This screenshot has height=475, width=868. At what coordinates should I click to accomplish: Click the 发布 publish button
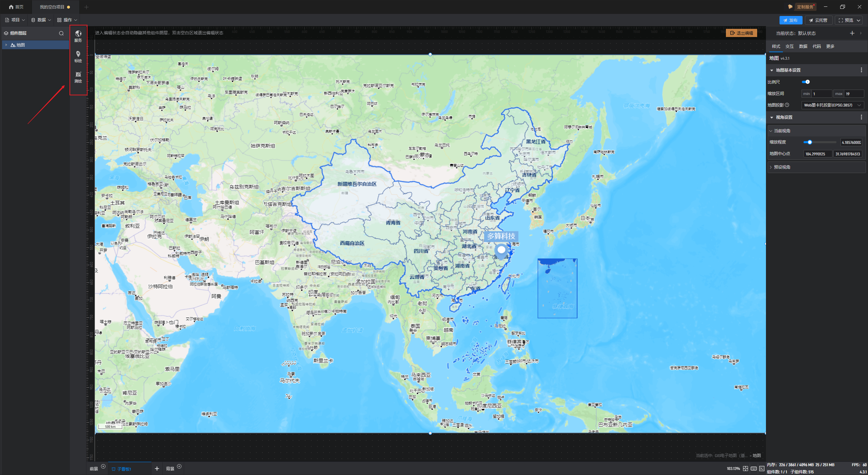coord(790,20)
